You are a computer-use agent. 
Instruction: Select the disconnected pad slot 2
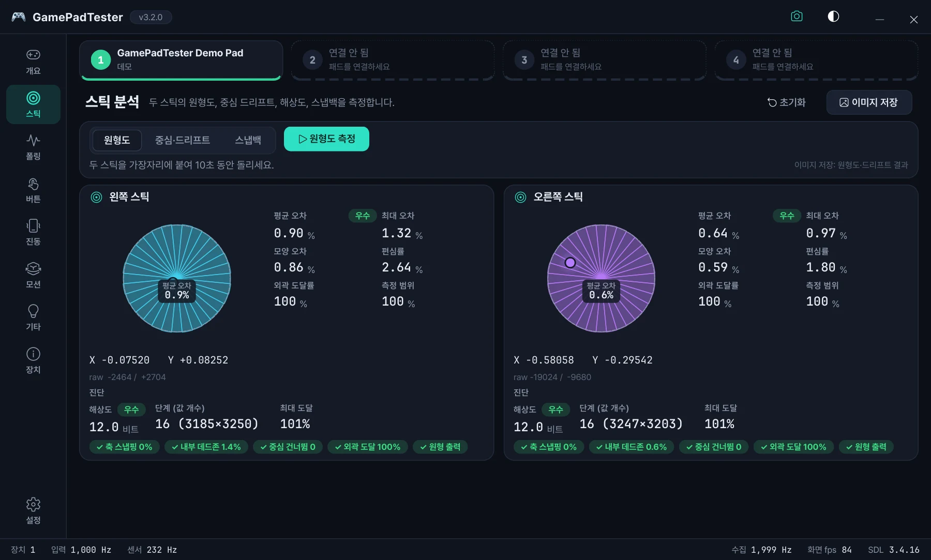[393, 60]
